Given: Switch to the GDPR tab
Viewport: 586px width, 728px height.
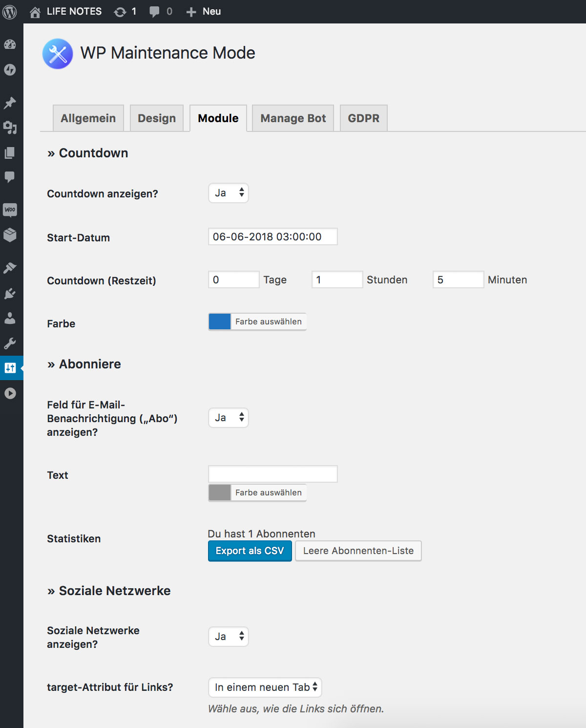Looking at the screenshot, I should (364, 118).
